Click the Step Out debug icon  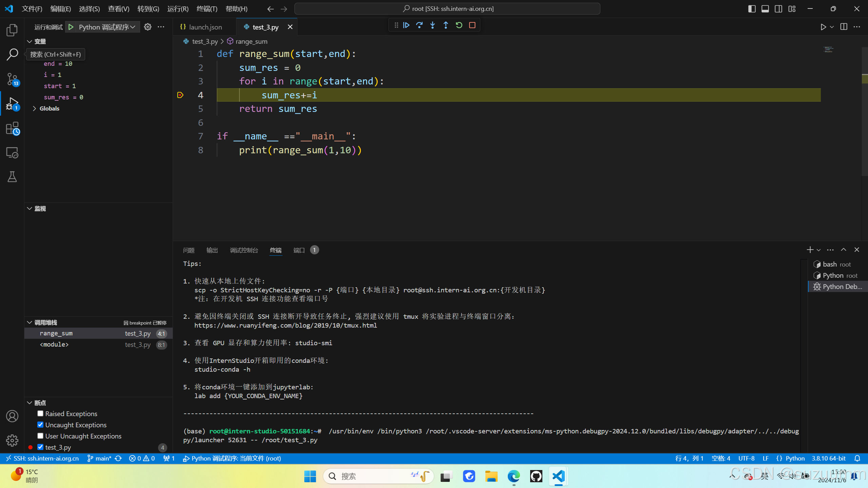(446, 25)
